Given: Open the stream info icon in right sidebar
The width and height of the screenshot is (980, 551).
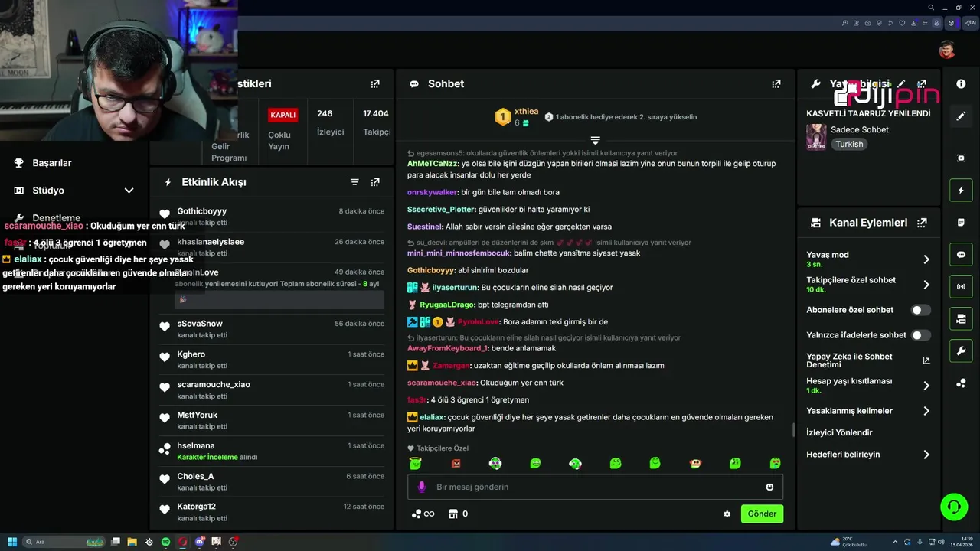Looking at the screenshot, I should (961, 83).
